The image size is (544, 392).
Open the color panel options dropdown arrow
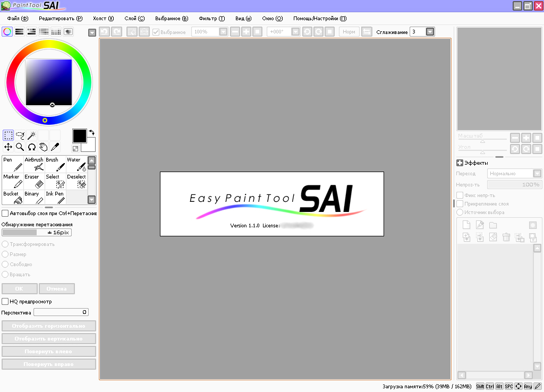pos(92,32)
